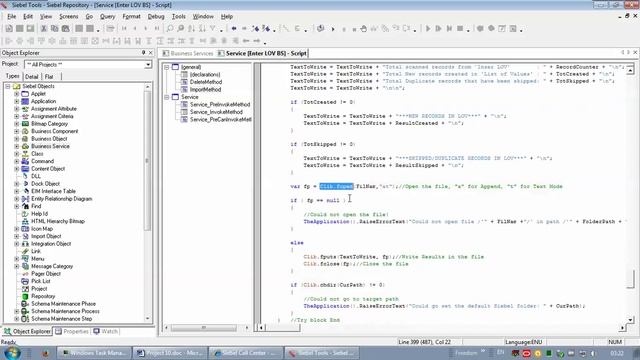Viewport: 640px width, 360px height.
Task: Collapse the Siebel Objects root node
Action: pos(8,87)
